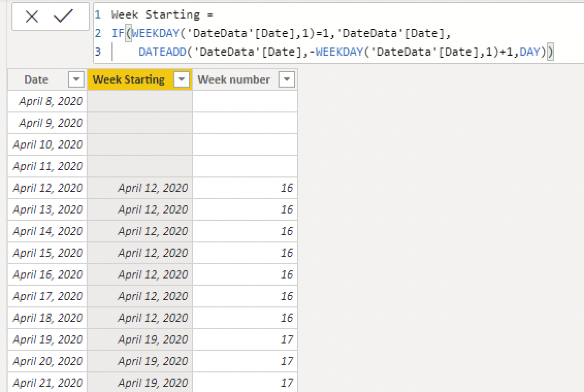Select the April 9, 2020 date cell

click(x=47, y=123)
